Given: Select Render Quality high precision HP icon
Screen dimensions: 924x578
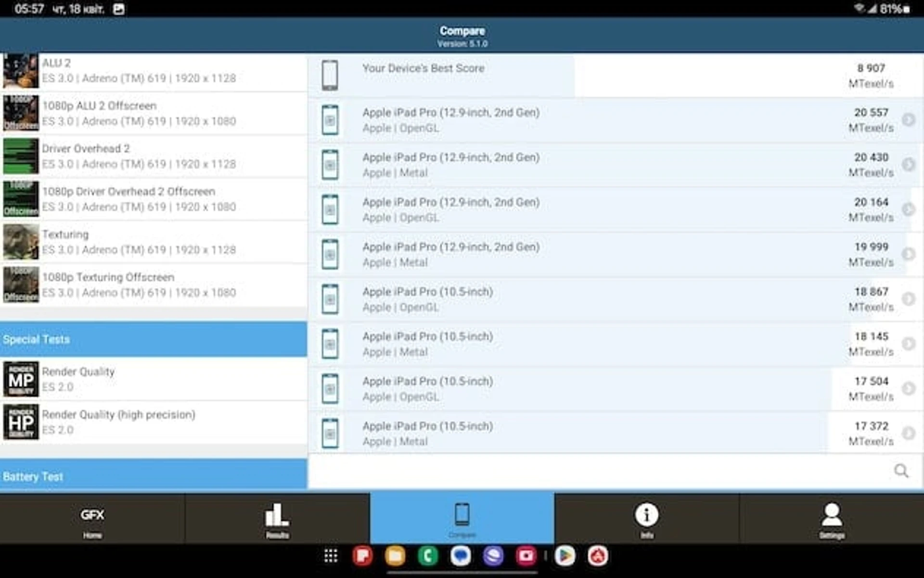Looking at the screenshot, I should (x=21, y=422).
